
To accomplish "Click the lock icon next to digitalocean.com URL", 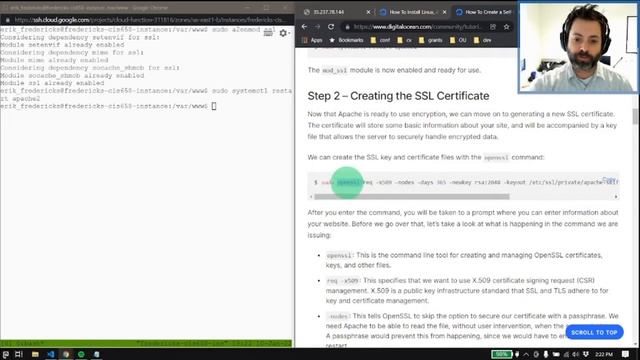I will pyautogui.click(x=347, y=27).
